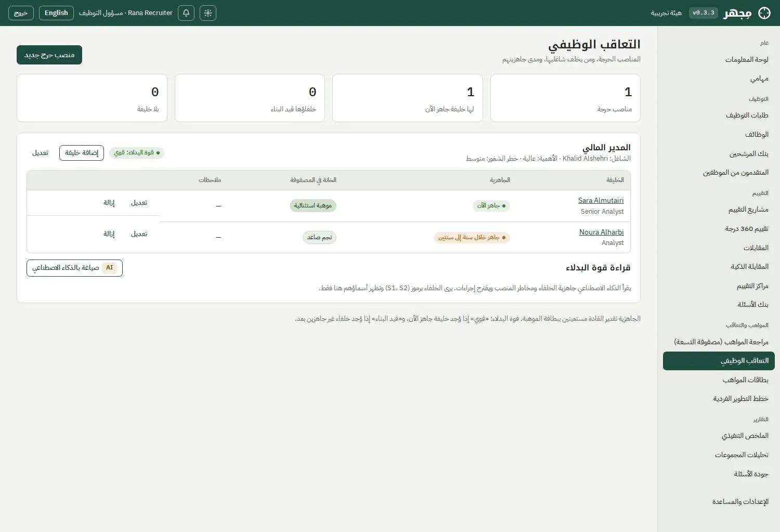Go to بنك الأسئلة
The height and width of the screenshot is (532, 780).
tap(719, 305)
